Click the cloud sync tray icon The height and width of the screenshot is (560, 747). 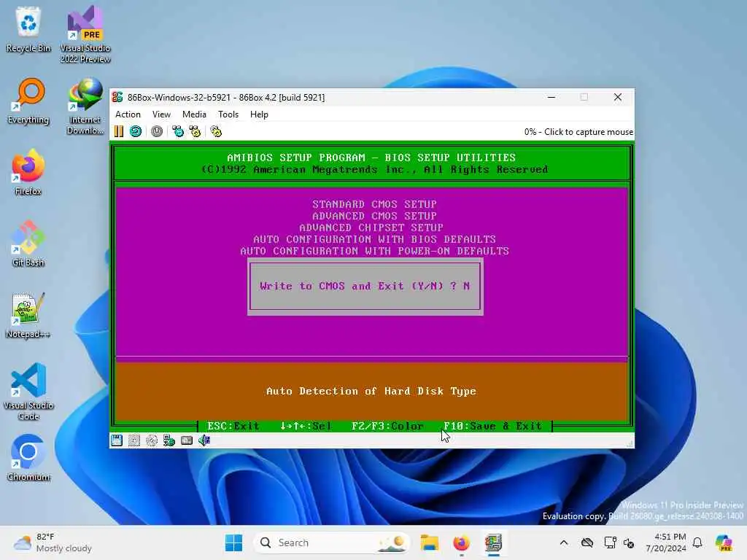click(587, 542)
